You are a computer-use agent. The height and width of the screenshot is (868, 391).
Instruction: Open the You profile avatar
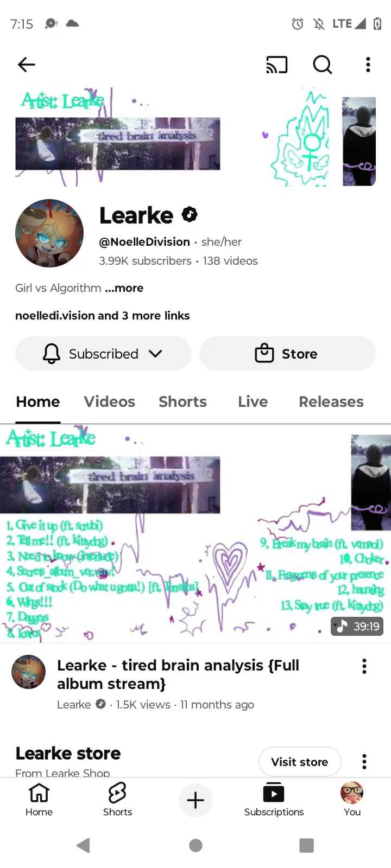pyautogui.click(x=352, y=799)
